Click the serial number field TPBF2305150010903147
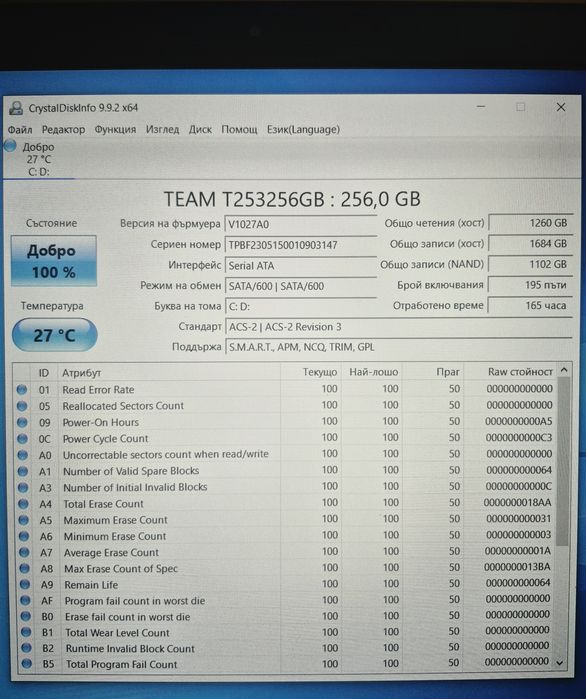 pos(301,245)
